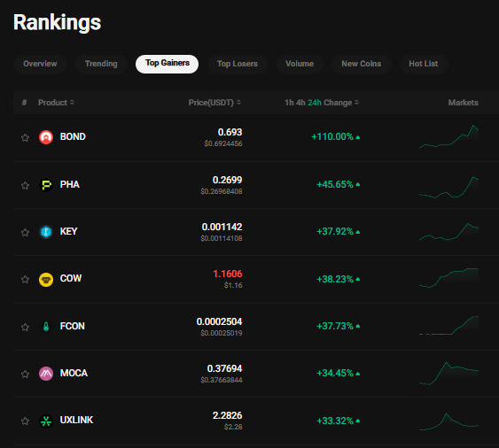499x448 pixels.
Task: Open the COW product name
Action: [x=71, y=278]
